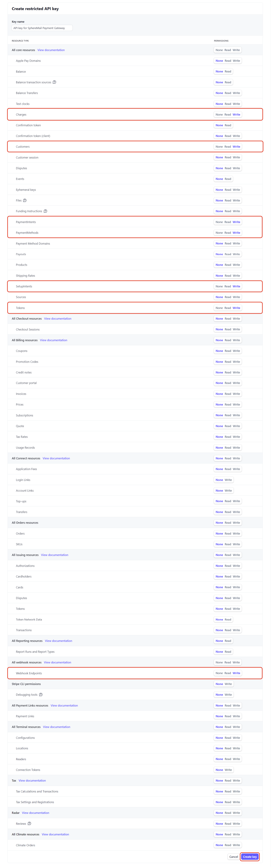Set Stripe CLI permissions to Write
This screenshot has height=868, width=271.
click(x=228, y=684)
